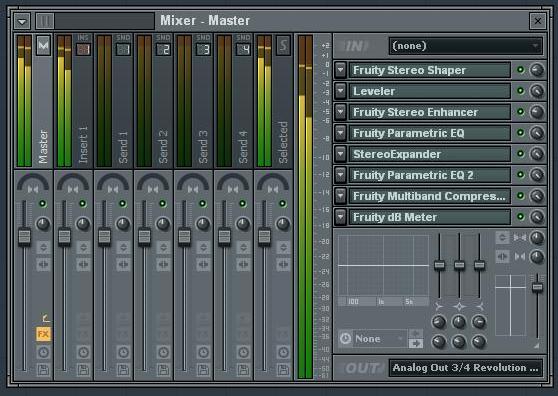Open the OUT dropdown showing Analog Out 3/4
Image resolution: width=558 pixels, height=396 pixels.
point(465,368)
